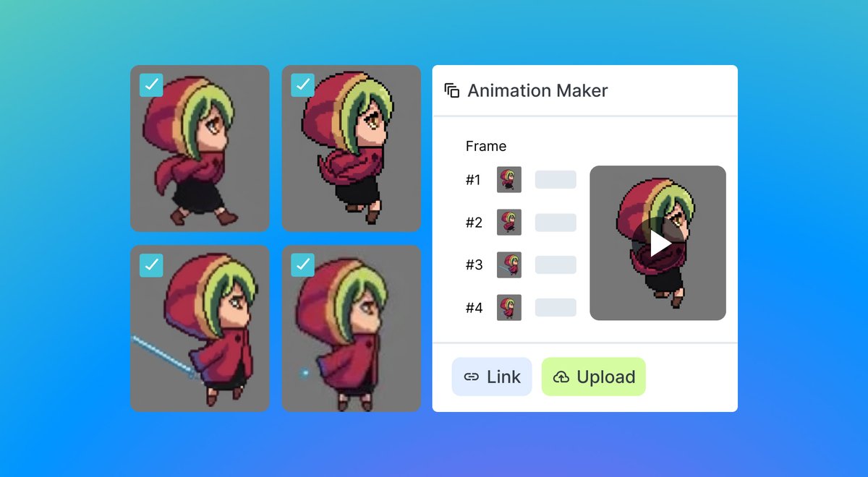Click the duration field for frame #3
The height and width of the screenshot is (477, 868).
(x=556, y=265)
